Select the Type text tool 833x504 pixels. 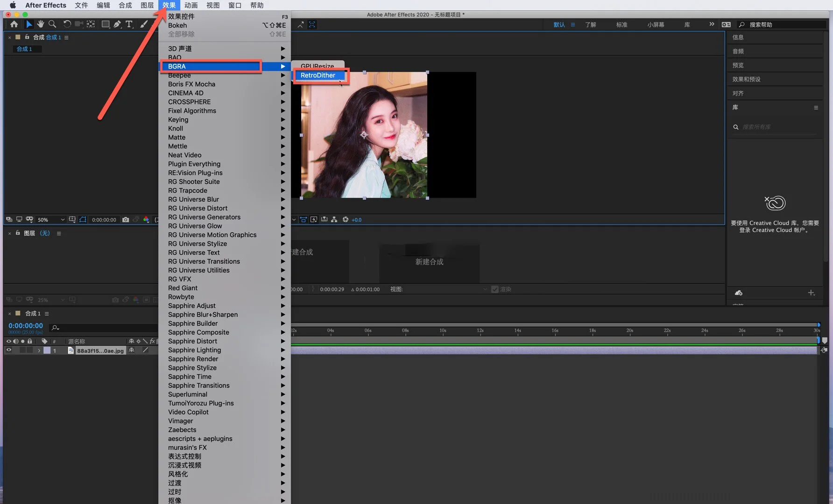coord(129,24)
